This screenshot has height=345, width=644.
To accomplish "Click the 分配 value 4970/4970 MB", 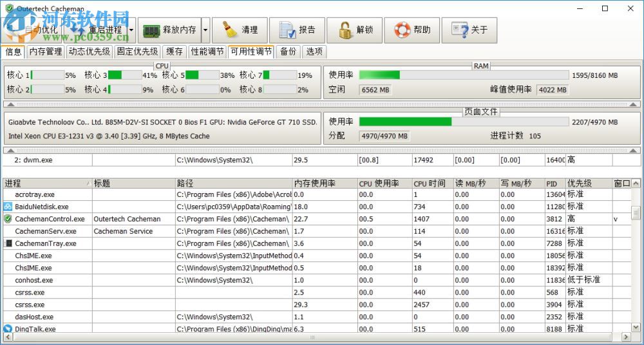I will 384,136.
